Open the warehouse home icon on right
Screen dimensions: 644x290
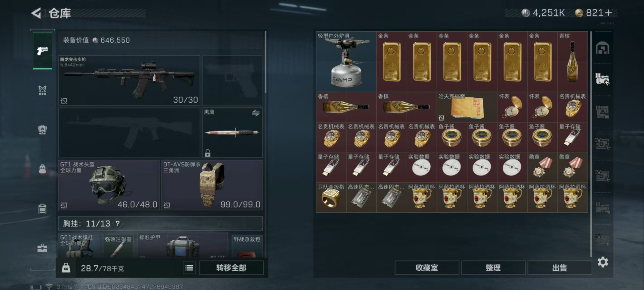602,48
